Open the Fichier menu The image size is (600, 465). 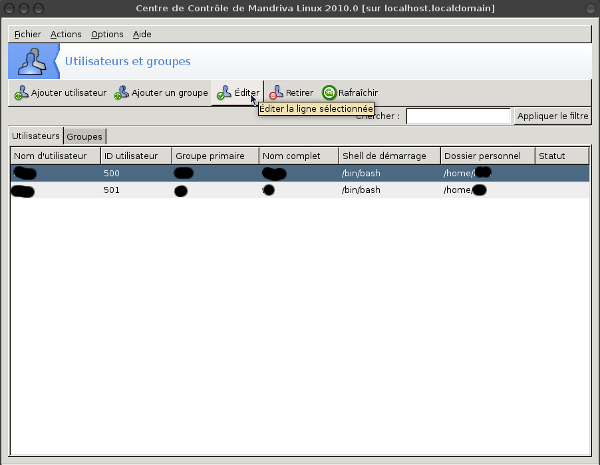[x=28, y=34]
